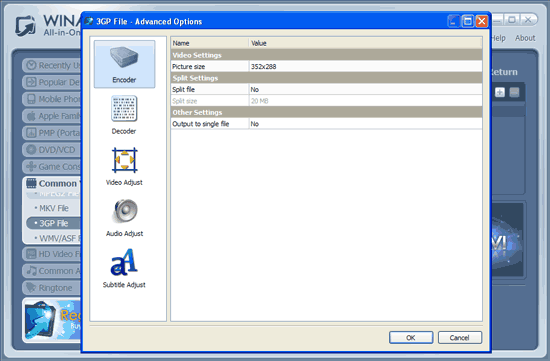Click the Common Video category header
This screenshot has width=550, height=361.
click(x=53, y=183)
